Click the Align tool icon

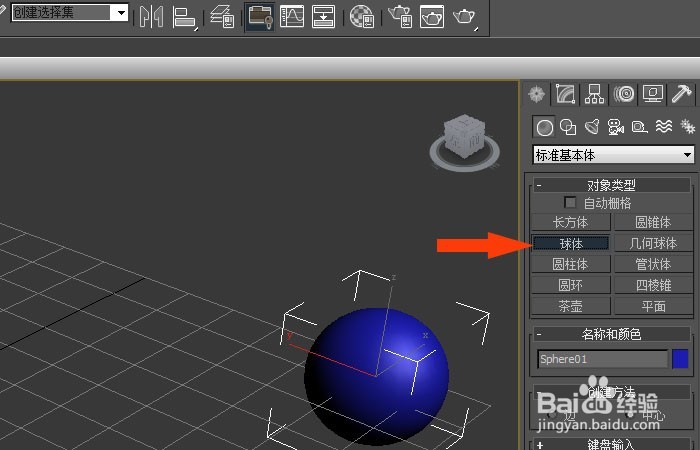[x=183, y=18]
